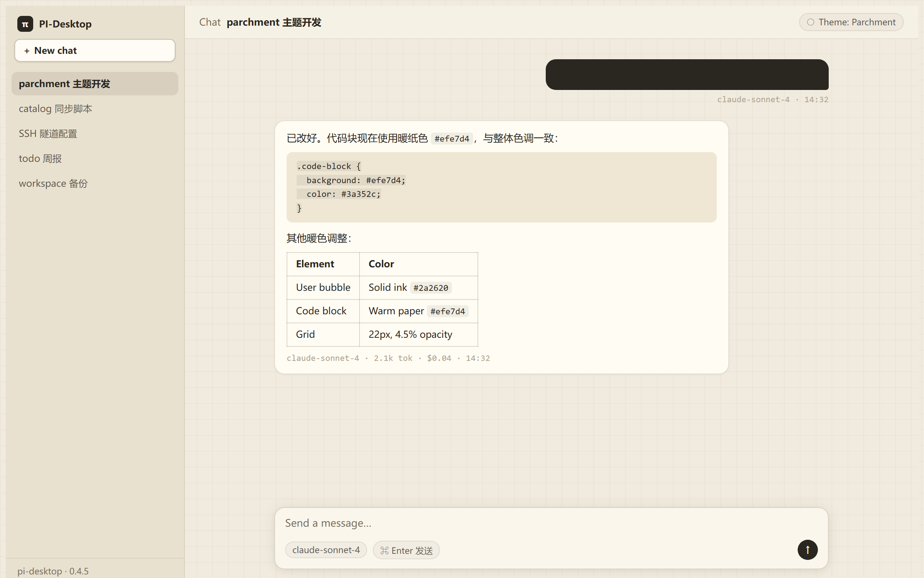Select the workspace 备份 chat
Screen dimensions: 924x578
point(95,183)
